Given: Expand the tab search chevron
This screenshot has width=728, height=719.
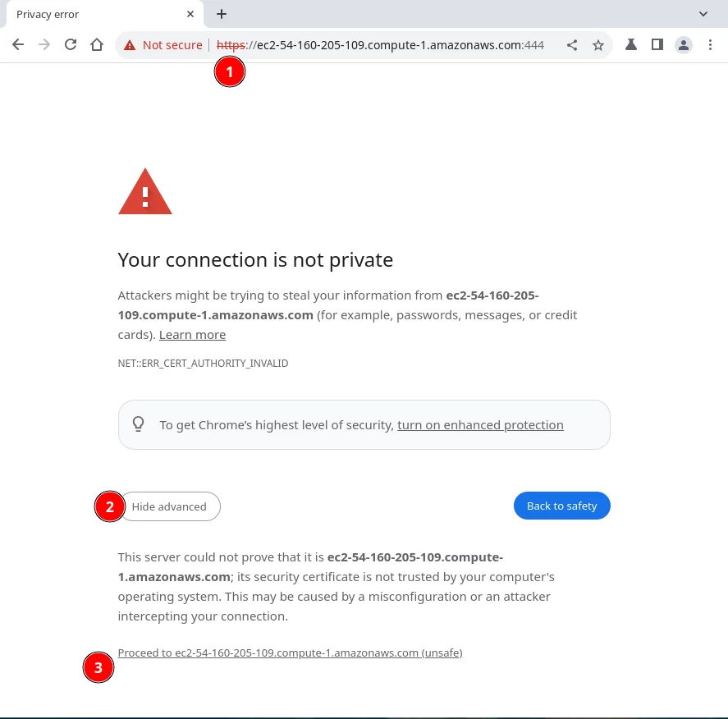Looking at the screenshot, I should [x=703, y=14].
